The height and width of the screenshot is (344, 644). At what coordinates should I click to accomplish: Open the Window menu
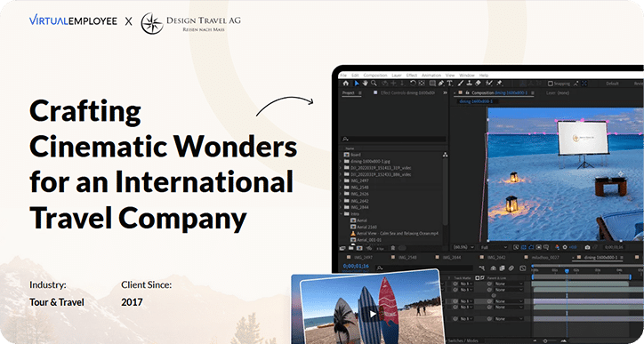pos(467,76)
